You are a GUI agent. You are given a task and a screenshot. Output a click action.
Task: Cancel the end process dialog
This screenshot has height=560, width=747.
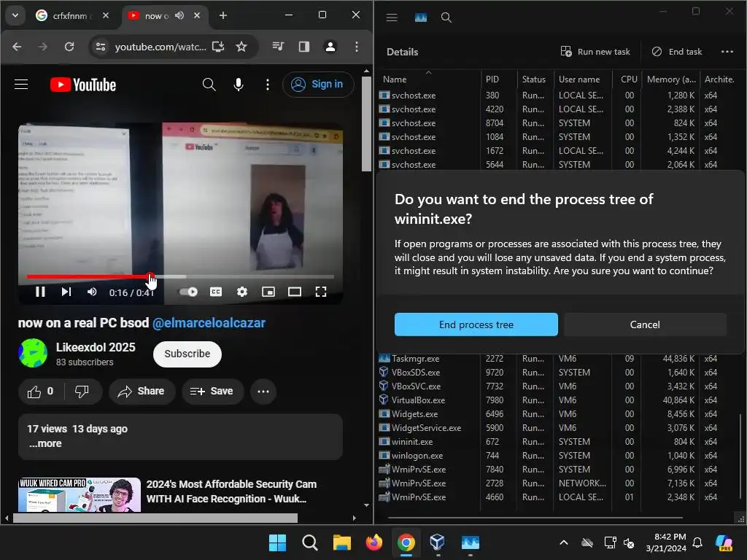(x=645, y=324)
